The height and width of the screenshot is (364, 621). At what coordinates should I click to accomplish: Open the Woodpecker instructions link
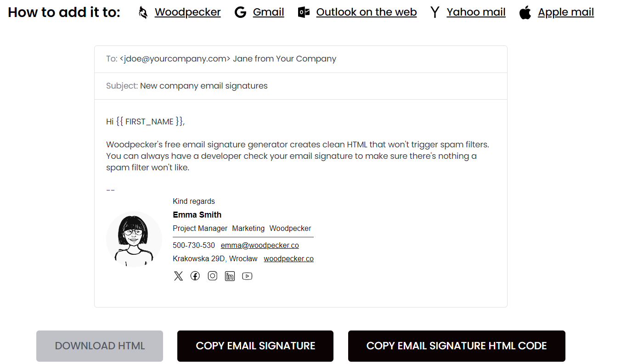[187, 12]
